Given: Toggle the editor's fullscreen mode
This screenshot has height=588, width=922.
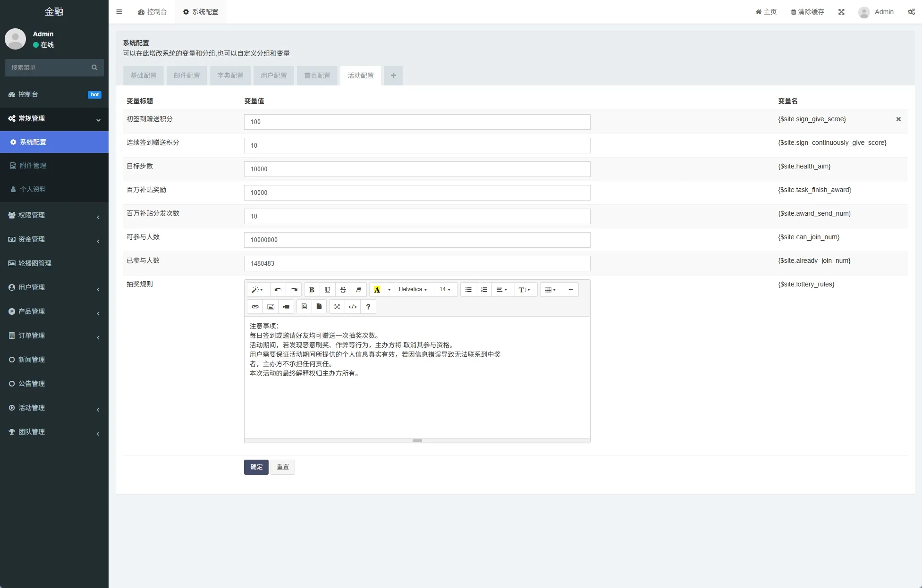Looking at the screenshot, I should [x=337, y=307].
